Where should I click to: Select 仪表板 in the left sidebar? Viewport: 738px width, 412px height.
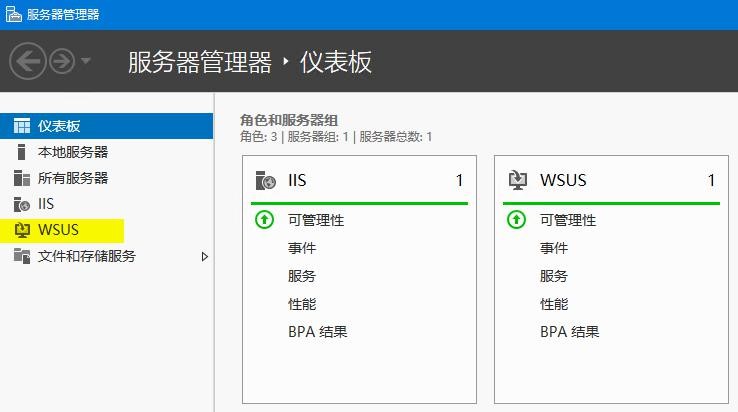59,126
